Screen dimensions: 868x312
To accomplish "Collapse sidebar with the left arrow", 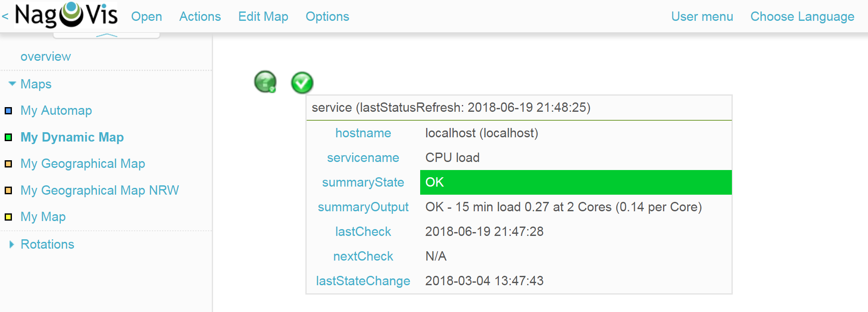I will (5, 17).
